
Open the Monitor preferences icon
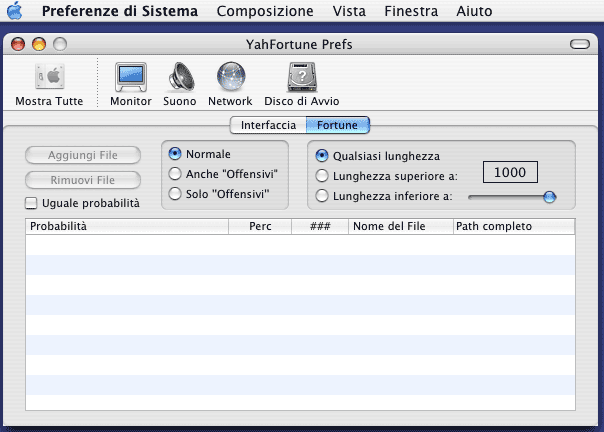[x=130, y=79]
